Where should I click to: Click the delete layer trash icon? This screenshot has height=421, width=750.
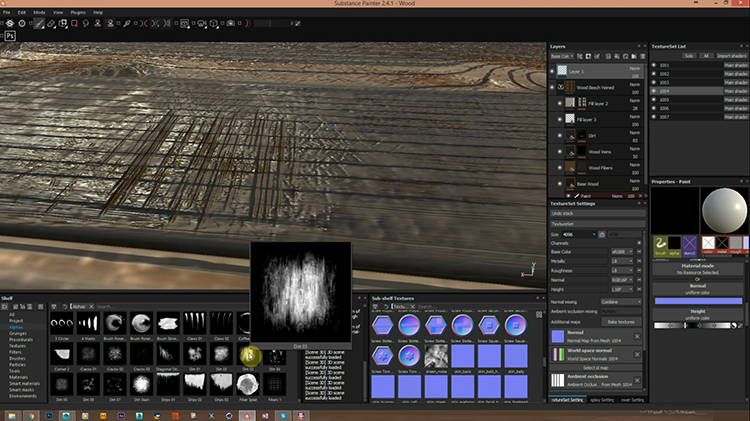(642, 56)
